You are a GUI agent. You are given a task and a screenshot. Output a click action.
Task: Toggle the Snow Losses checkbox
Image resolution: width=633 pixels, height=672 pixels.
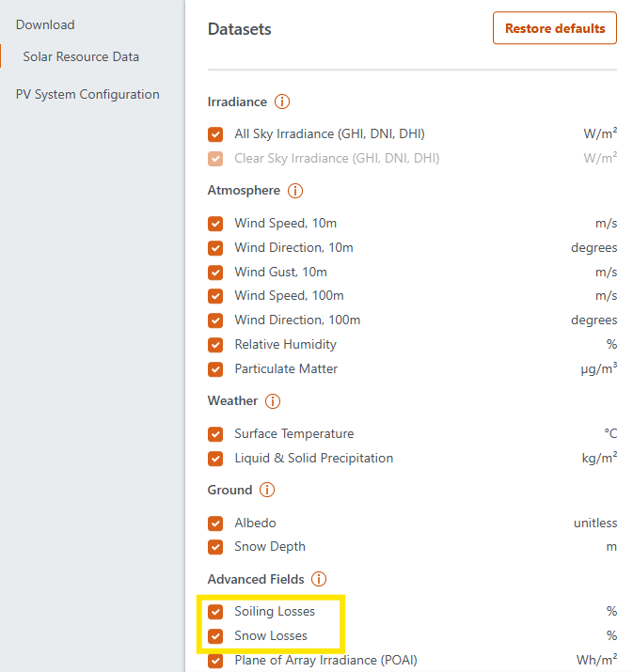[216, 636]
